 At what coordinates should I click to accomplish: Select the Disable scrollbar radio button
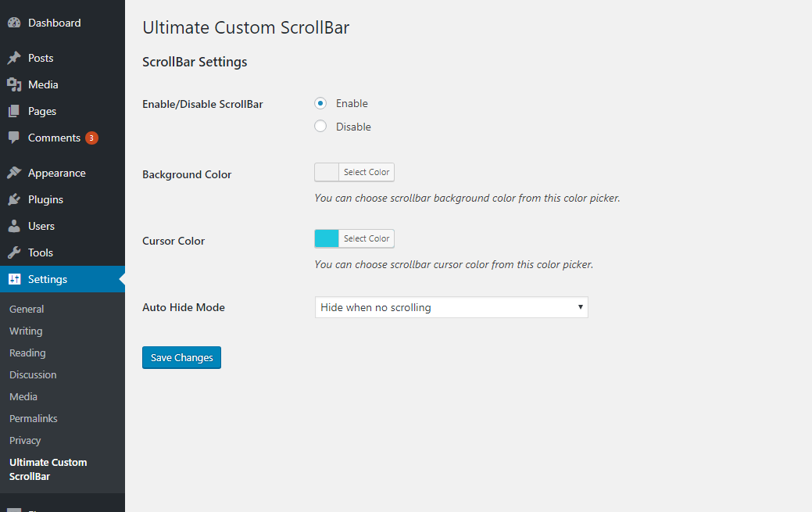click(x=320, y=127)
